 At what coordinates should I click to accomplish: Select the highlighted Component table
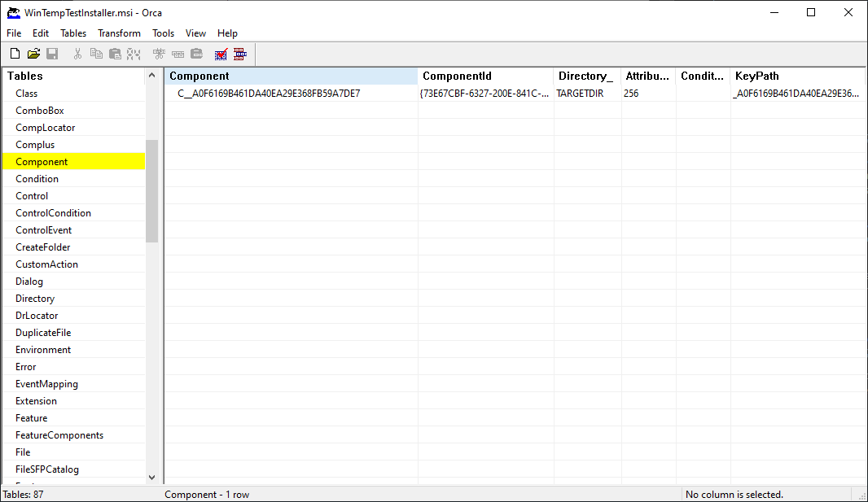tap(73, 162)
